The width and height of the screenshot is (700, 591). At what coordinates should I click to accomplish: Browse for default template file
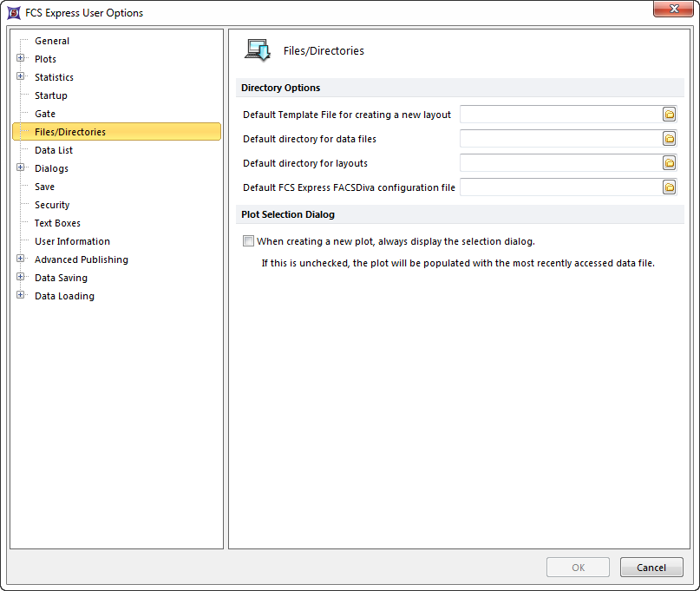point(669,115)
